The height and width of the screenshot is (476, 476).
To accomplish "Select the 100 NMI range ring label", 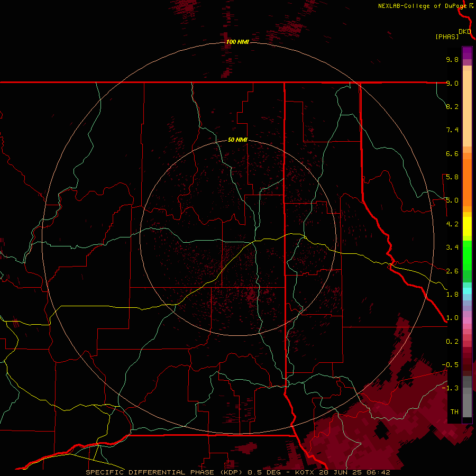I will [237, 42].
